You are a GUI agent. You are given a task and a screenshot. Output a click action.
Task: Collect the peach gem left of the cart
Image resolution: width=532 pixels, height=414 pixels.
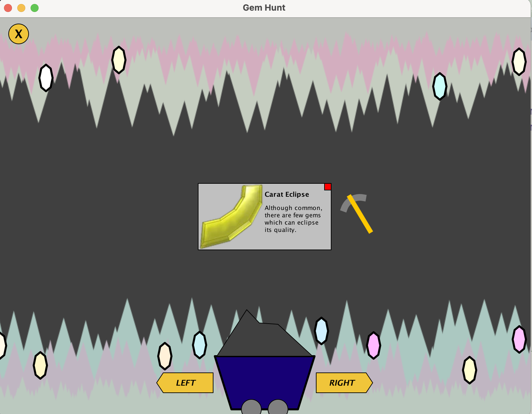click(164, 357)
